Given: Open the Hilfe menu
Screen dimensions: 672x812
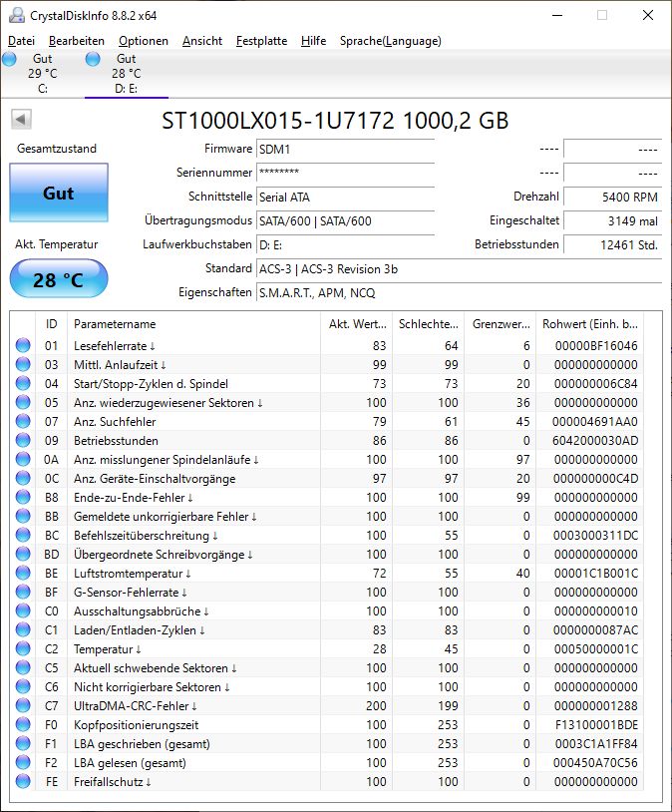Looking at the screenshot, I should (314, 41).
